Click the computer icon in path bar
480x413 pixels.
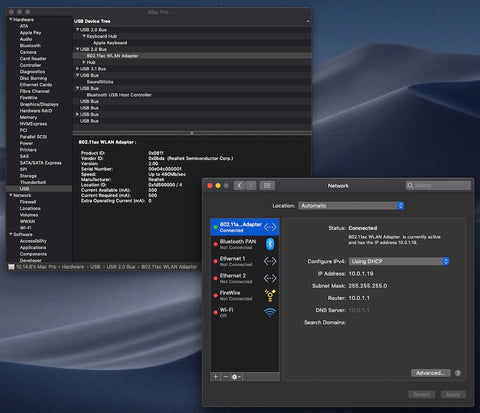11,267
